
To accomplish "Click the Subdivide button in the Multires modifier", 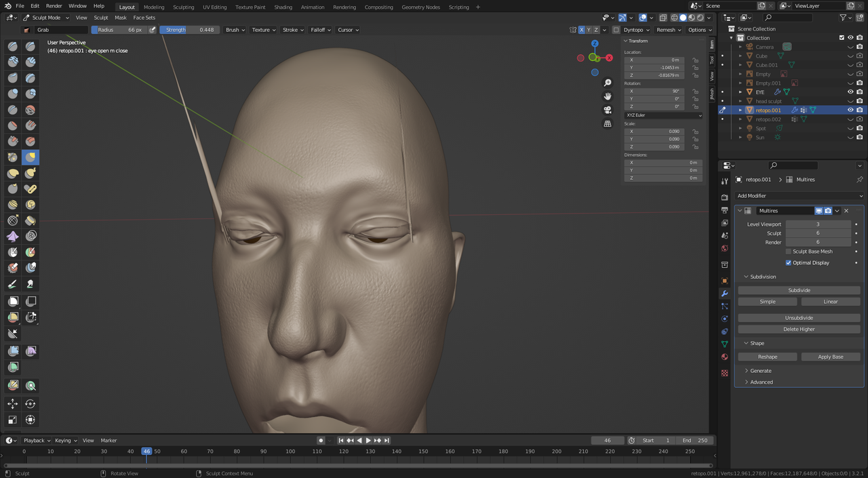I will 799,290.
